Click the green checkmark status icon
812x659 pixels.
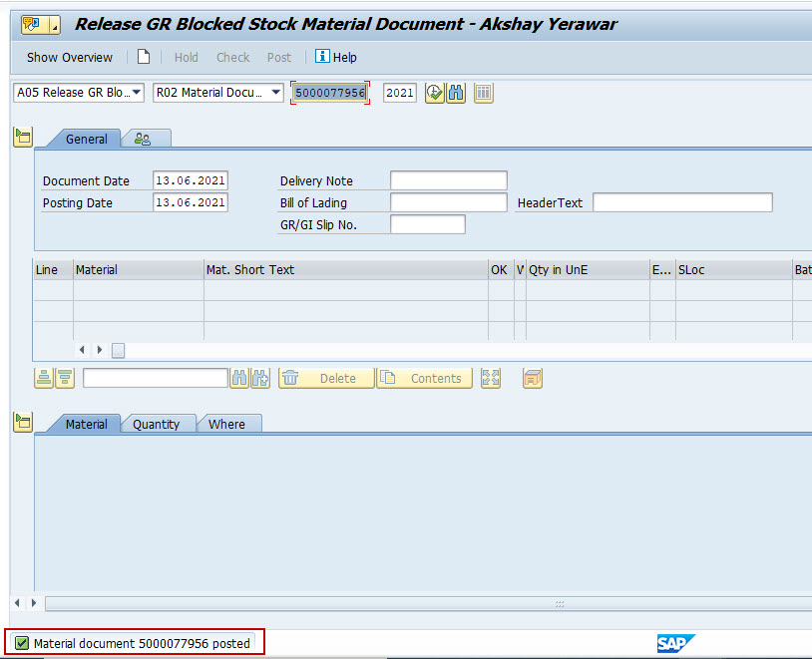[x=22, y=643]
